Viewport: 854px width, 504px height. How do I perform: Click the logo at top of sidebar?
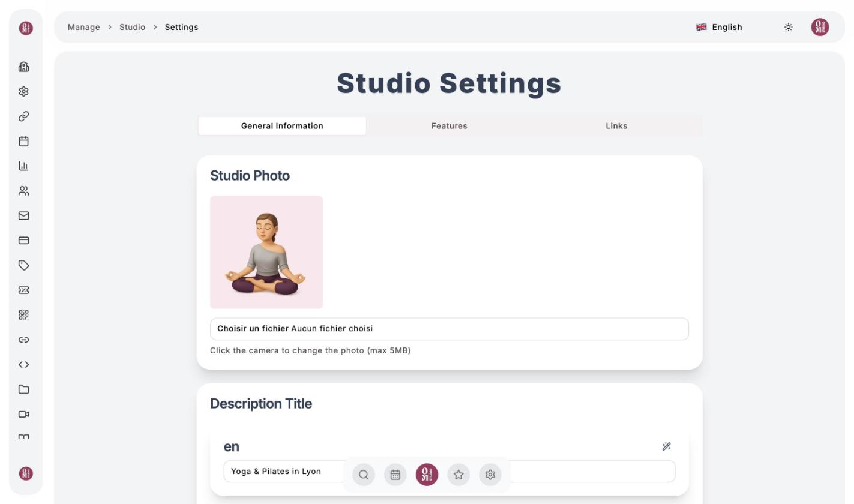(26, 28)
